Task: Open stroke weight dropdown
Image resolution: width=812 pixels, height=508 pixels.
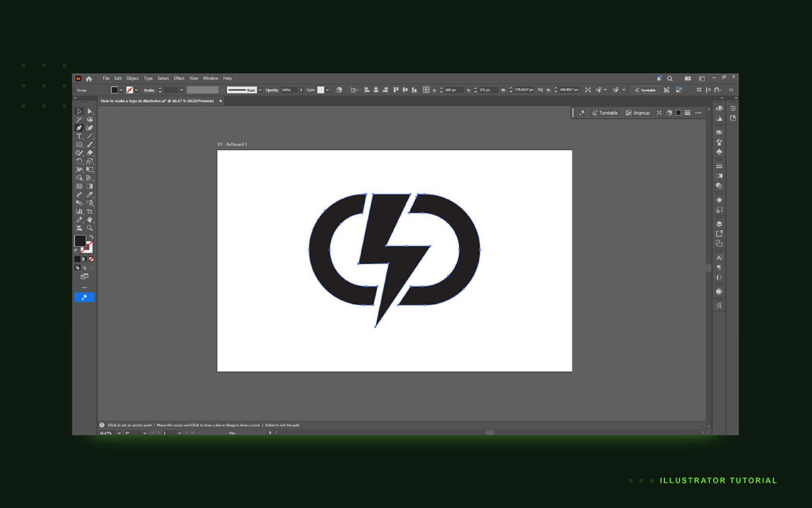Action: point(181,90)
